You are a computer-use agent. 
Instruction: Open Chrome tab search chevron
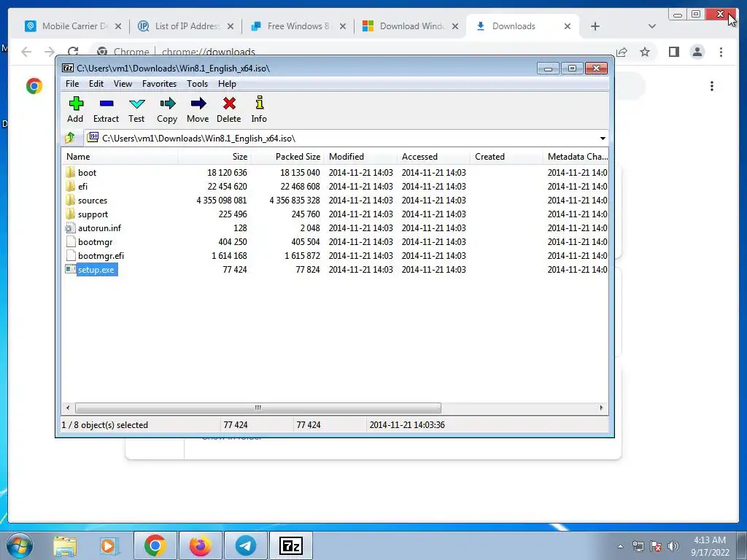point(651,26)
